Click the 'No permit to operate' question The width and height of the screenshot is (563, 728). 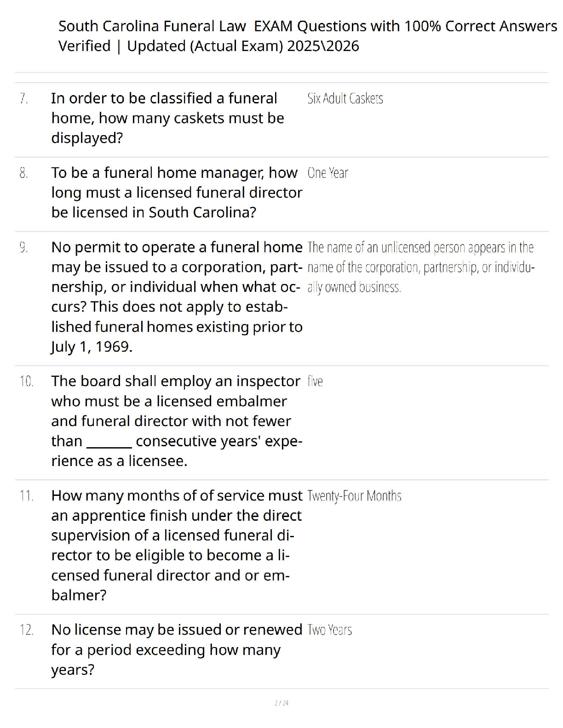coord(177,297)
